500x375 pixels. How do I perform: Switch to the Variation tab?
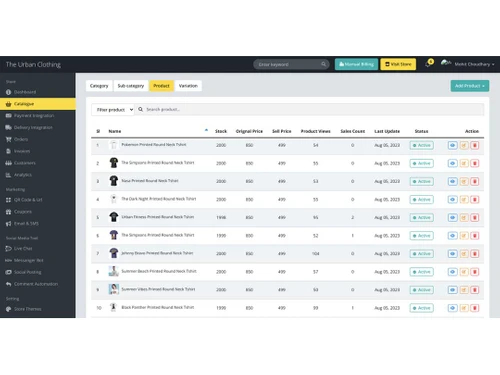click(188, 86)
